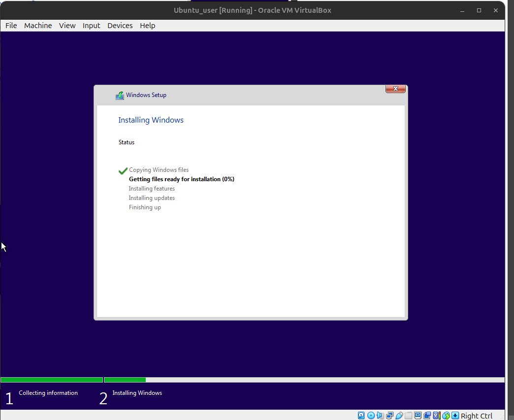Click step 1 'Collecting information' label

click(48, 393)
